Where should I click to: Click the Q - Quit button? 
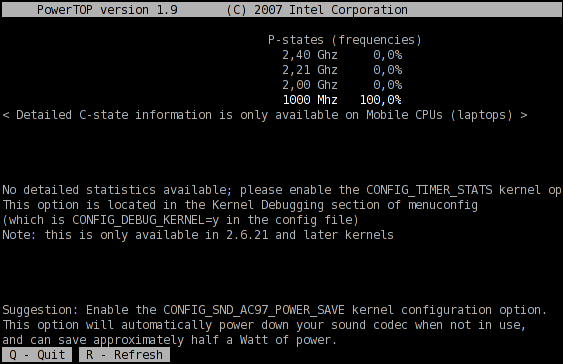point(37,355)
